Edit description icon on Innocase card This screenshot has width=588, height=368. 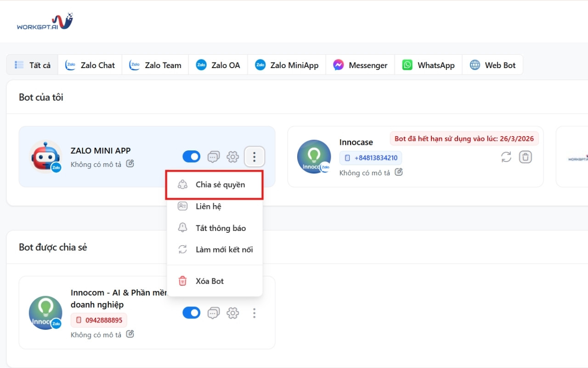[399, 172]
